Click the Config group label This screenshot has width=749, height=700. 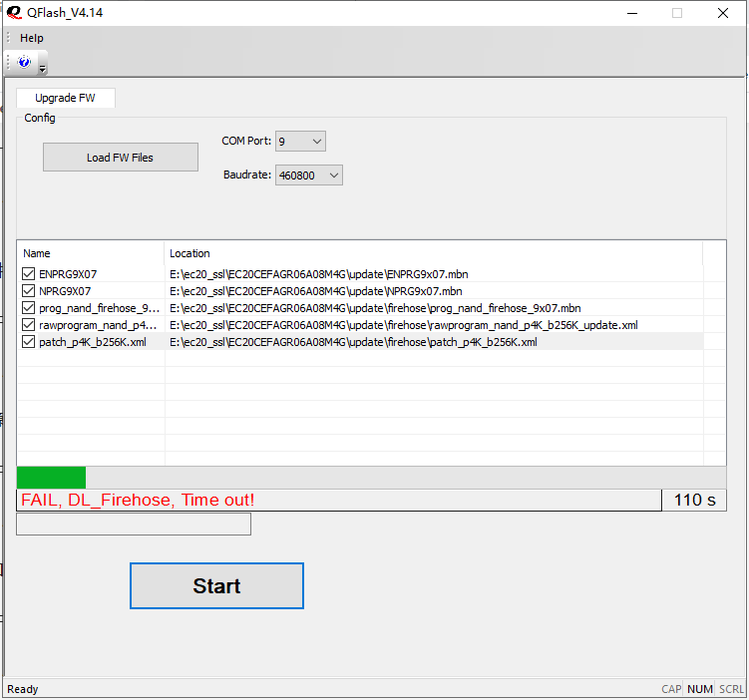(40, 118)
